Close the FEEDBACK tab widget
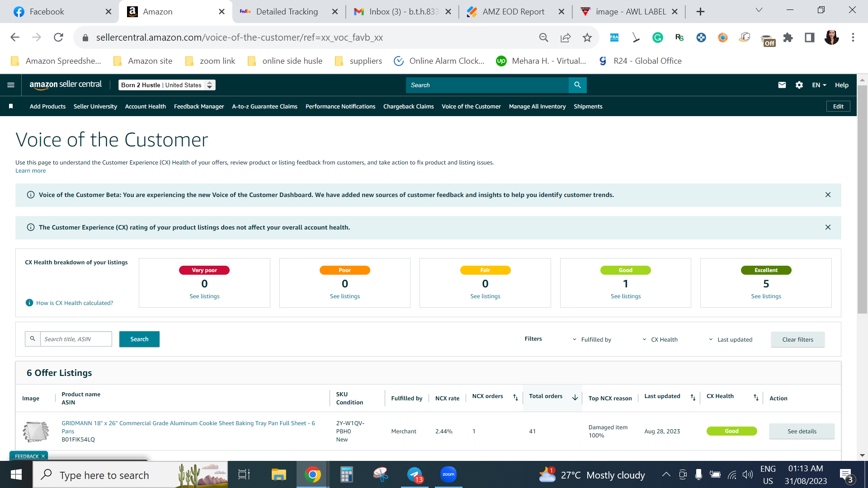The image size is (868, 488). 43,456
